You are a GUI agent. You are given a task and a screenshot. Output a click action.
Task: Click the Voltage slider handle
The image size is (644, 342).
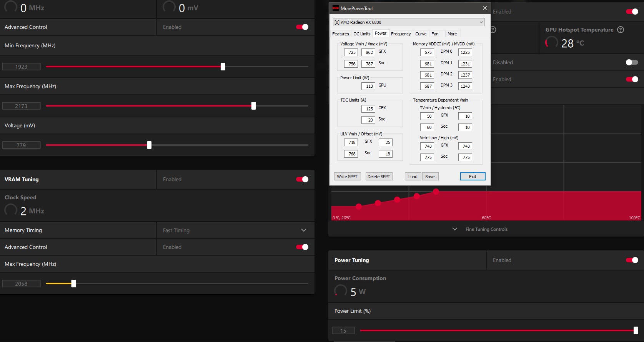(x=149, y=145)
